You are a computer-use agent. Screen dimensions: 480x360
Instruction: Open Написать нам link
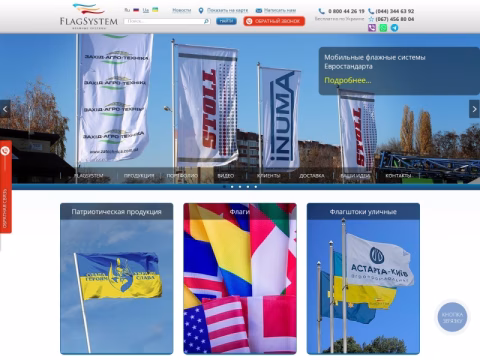click(x=280, y=10)
